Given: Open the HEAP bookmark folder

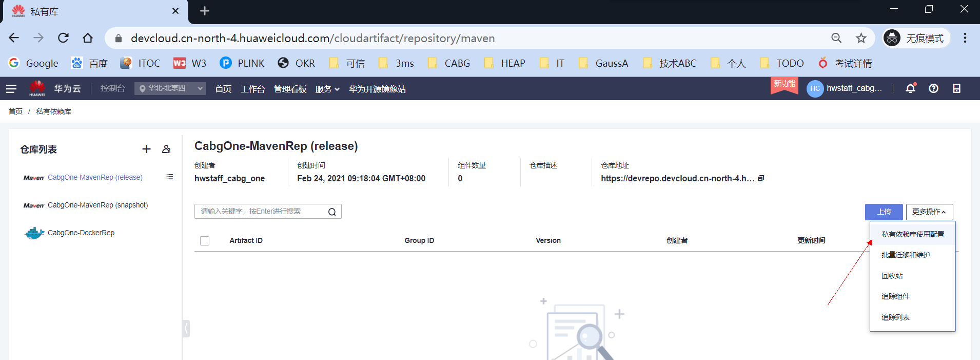Looking at the screenshot, I should click(x=505, y=63).
